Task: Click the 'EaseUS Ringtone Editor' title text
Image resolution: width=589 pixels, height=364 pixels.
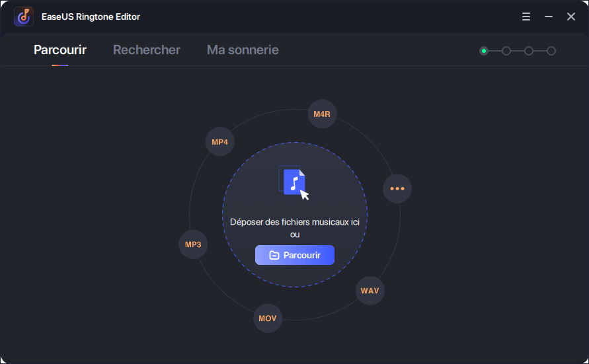Action: click(x=91, y=17)
